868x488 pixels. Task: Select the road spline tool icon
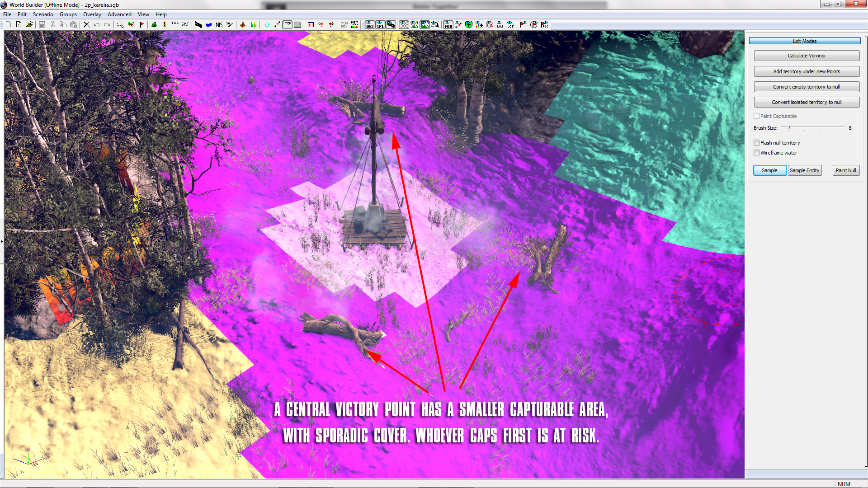[198, 25]
